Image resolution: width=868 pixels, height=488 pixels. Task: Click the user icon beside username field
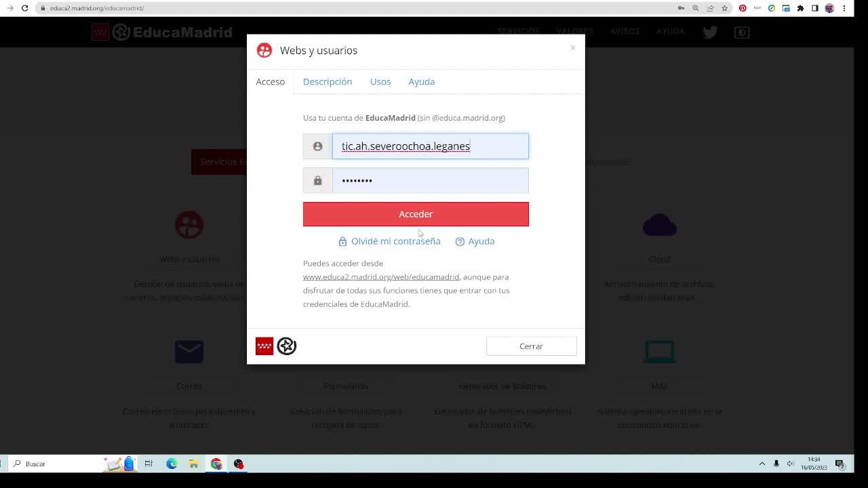coord(317,146)
